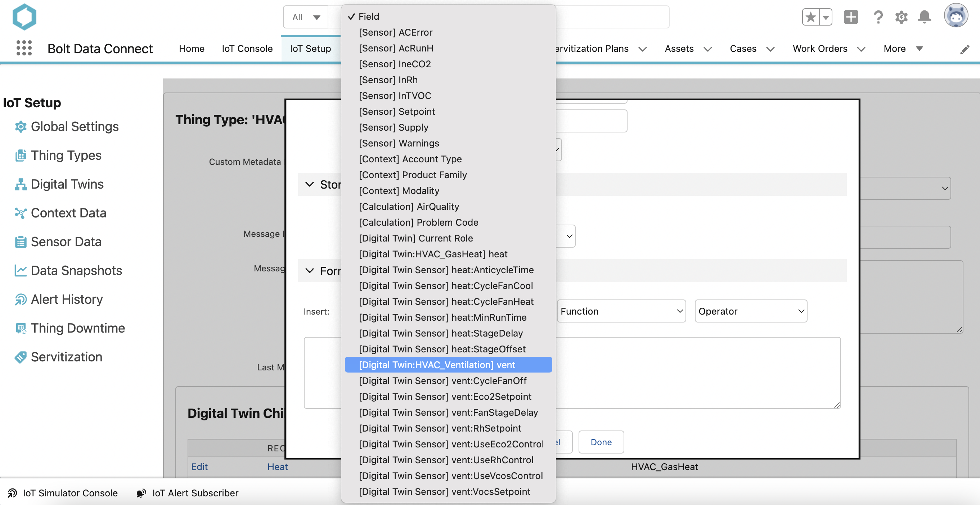Screen dimensions: 980x505
Task: Click the global Add plus icon
Action: pyautogui.click(x=851, y=17)
